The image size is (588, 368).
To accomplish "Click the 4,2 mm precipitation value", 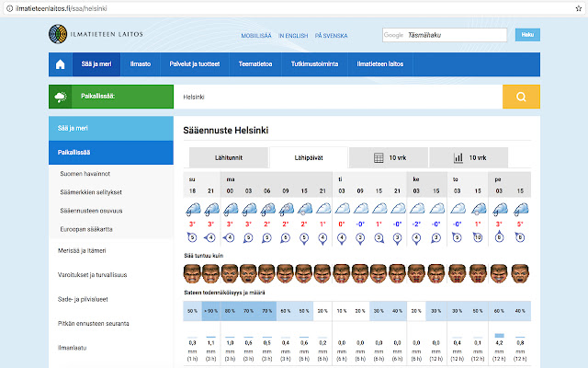I will pyautogui.click(x=499, y=343).
